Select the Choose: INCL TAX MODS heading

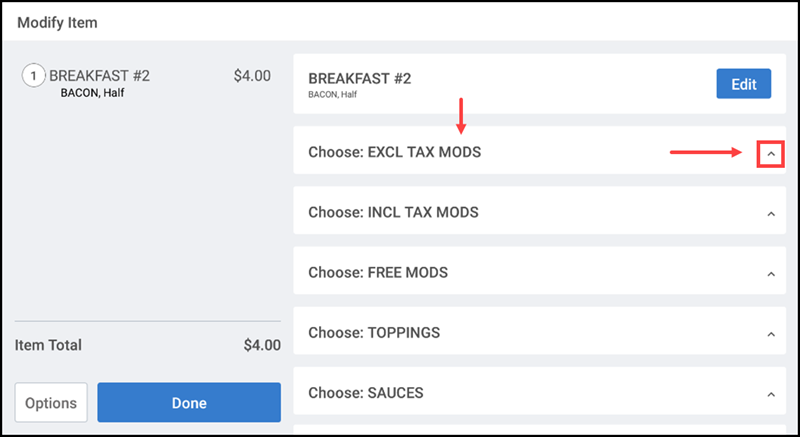pos(393,213)
